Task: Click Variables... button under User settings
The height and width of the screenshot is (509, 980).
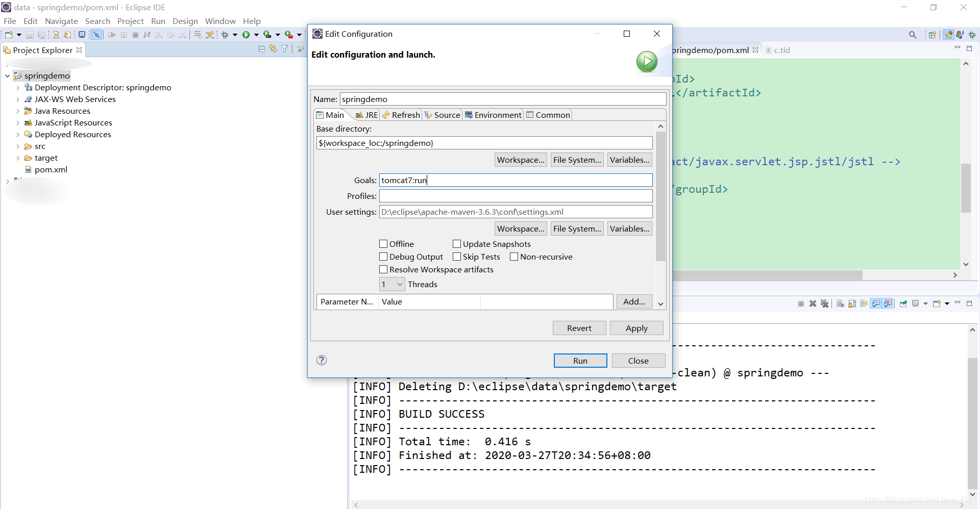Action: click(x=630, y=228)
